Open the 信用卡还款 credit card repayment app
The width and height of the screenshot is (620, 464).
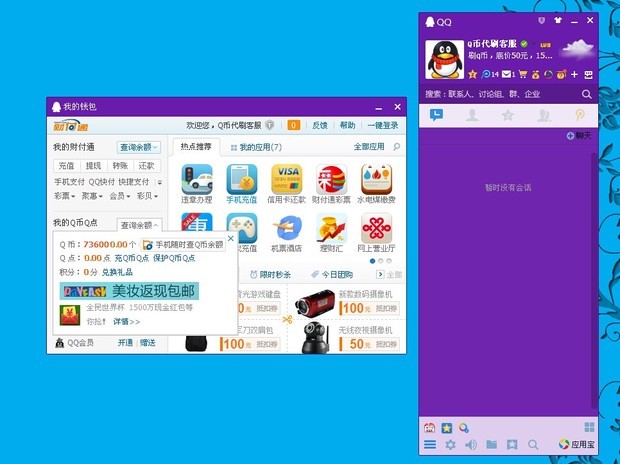pos(287,184)
